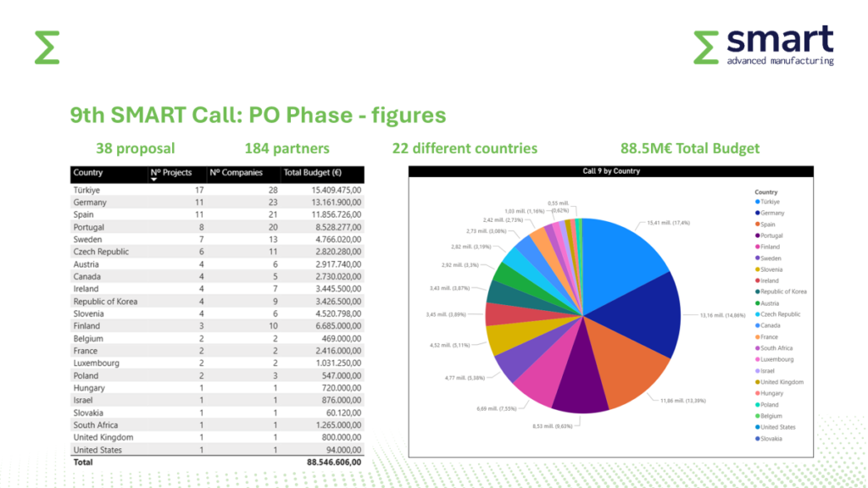Click the Portugal legend marker

[x=757, y=236]
